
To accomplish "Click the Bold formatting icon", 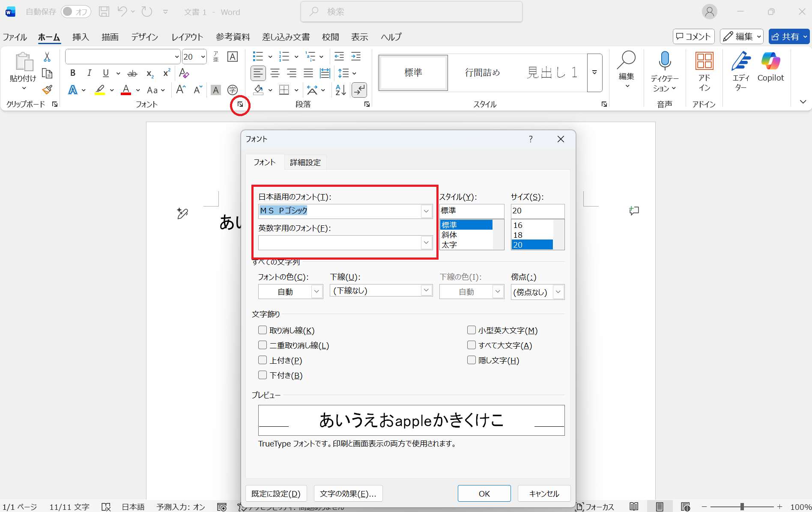I will [73, 73].
